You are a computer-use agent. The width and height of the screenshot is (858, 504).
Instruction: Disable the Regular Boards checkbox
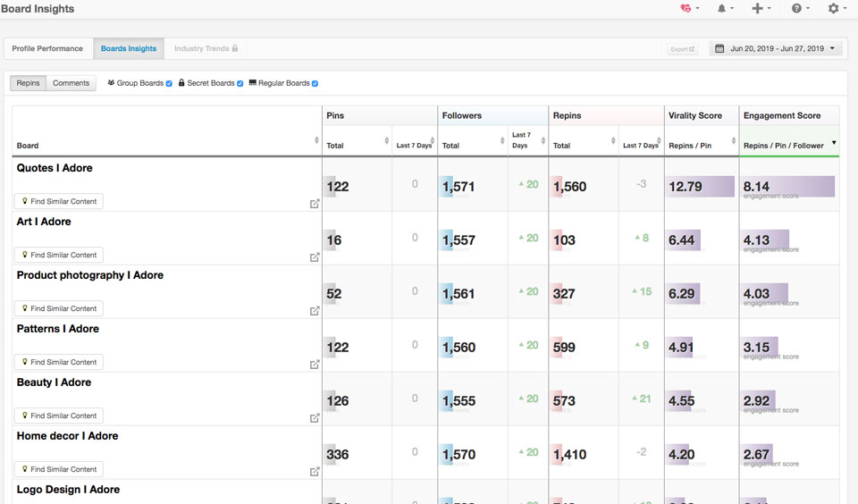point(315,84)
